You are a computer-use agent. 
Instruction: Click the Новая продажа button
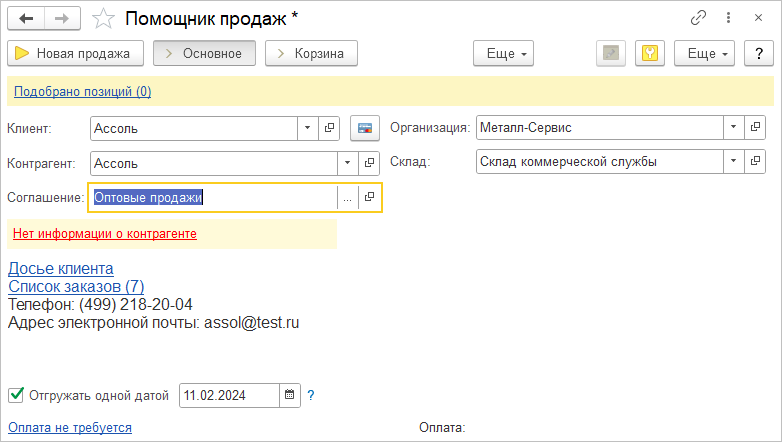pos(75,53)
